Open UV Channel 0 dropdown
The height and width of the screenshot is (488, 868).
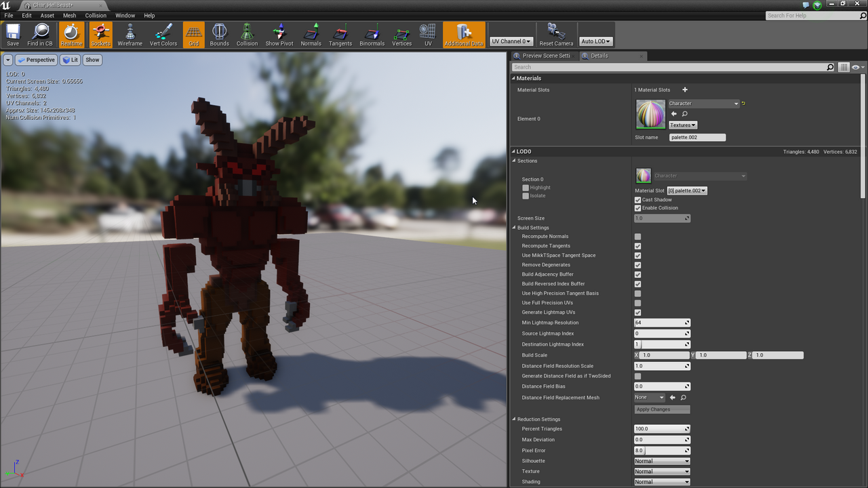coord(511,41)
